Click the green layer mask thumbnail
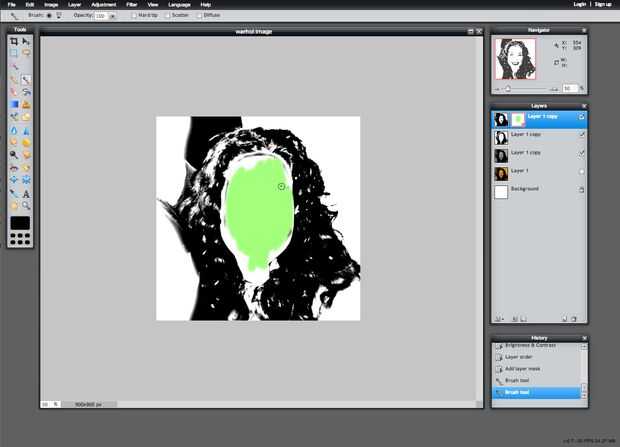This screenshot has height=447, width=620. point(518,119)
